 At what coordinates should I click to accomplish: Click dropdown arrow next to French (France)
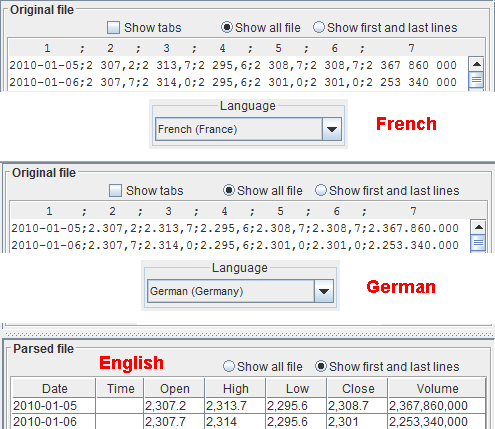coord(332,129)
